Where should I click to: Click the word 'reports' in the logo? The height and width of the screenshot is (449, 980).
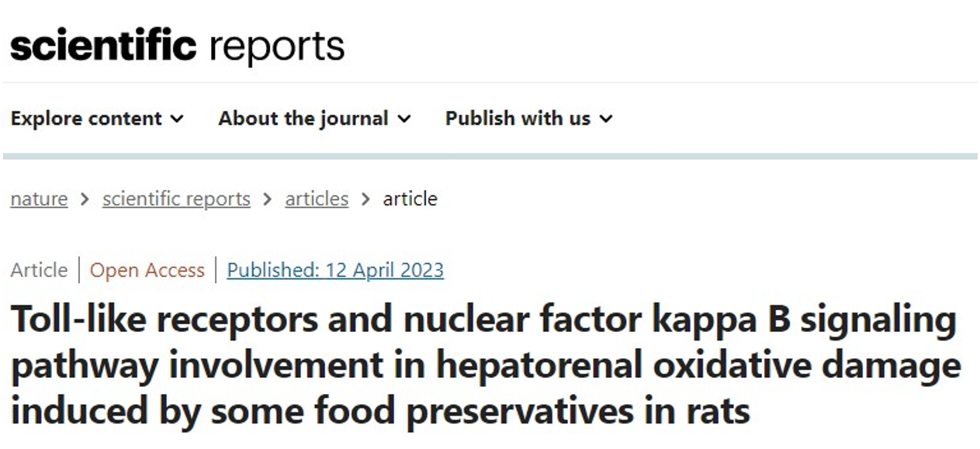[x=277, y=48]
